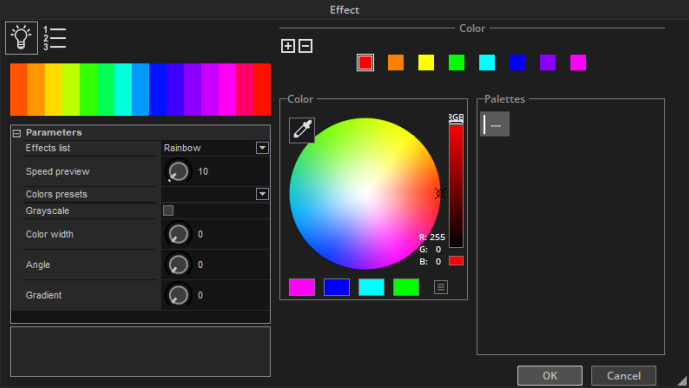Click the rainbow effect preview strip

140,90
